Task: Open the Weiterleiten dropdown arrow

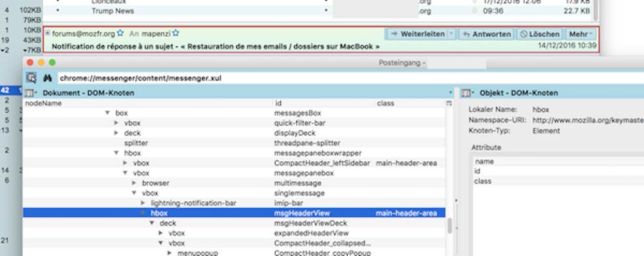Action: (x=451, y=34)
